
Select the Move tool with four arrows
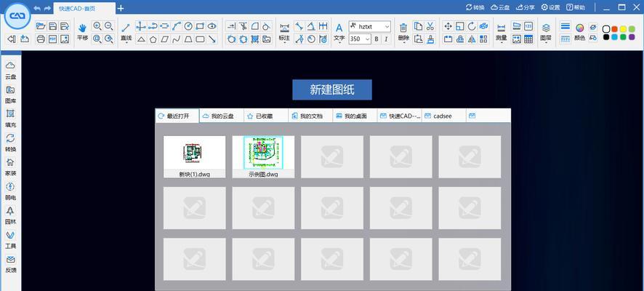tap(448, 26)
